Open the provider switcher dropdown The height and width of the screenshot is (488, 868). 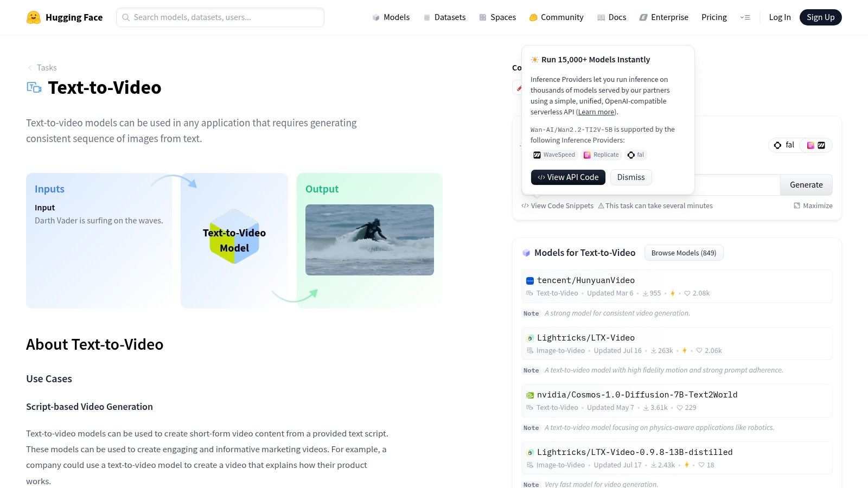click(815, 145)
